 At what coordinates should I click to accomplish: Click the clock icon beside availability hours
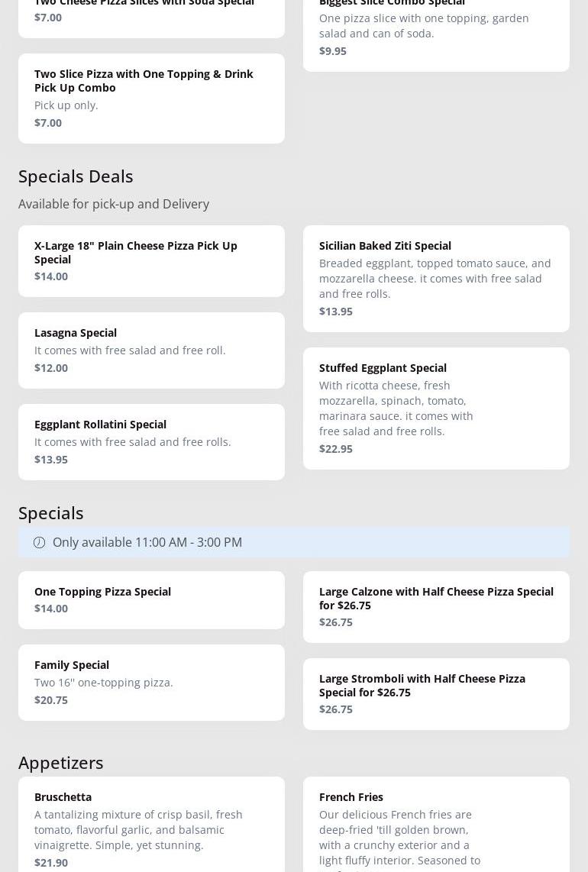pos(39,542)
